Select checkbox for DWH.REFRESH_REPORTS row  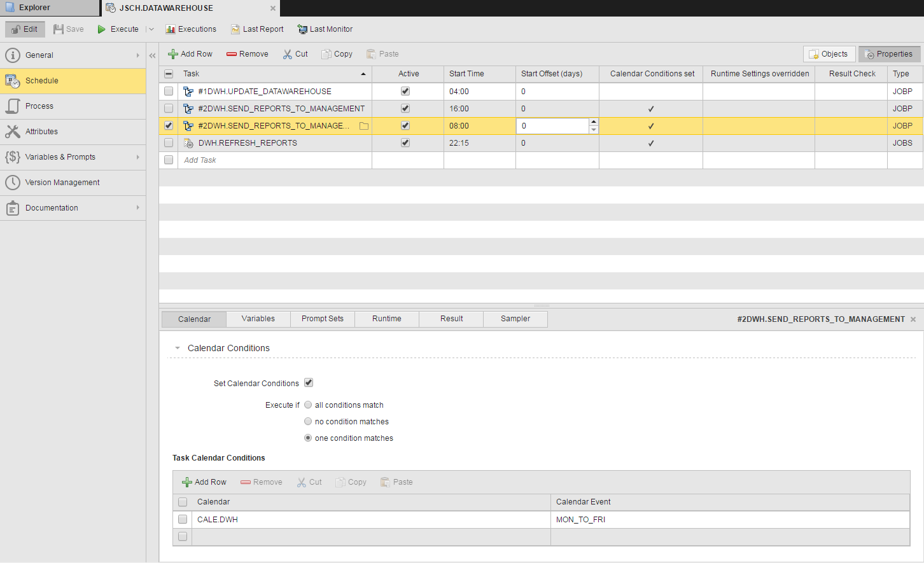[169, 142]
